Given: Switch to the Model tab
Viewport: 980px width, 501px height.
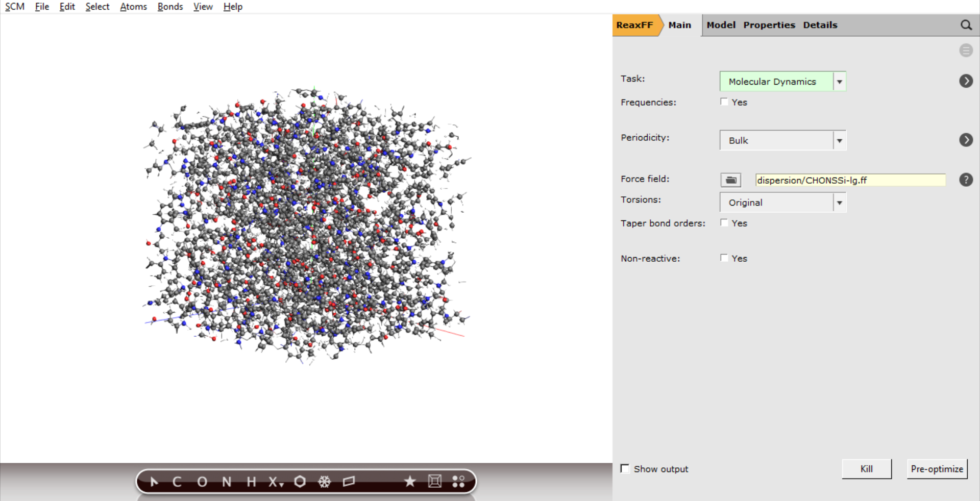Looking at the screenshot, I should pyautogui.click(x=721, y=24).
